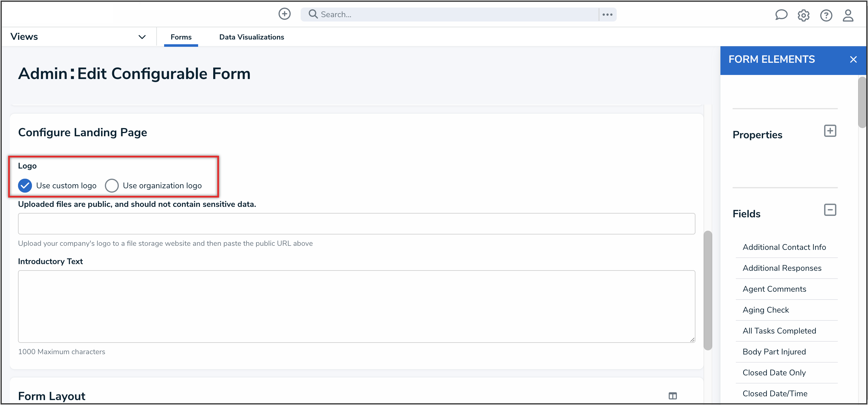Collapse the Fields section
Screen dimensions: 868x405
tap(830, 210)
